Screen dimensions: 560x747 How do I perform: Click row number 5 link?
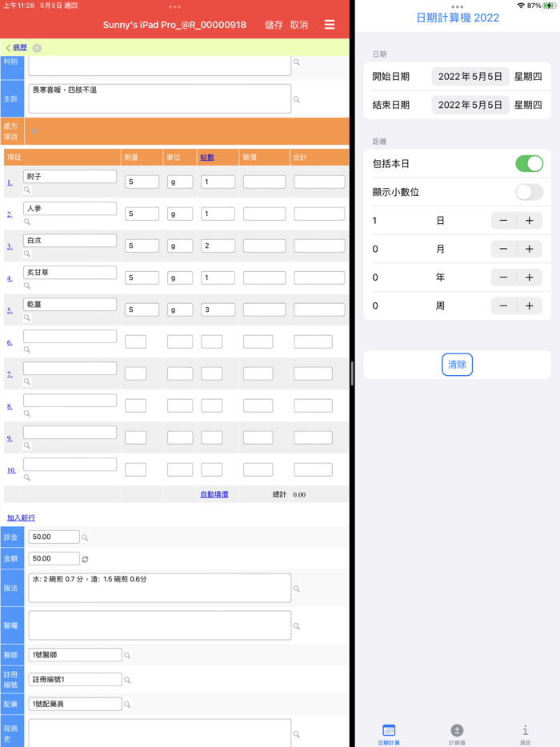point(10,310)
